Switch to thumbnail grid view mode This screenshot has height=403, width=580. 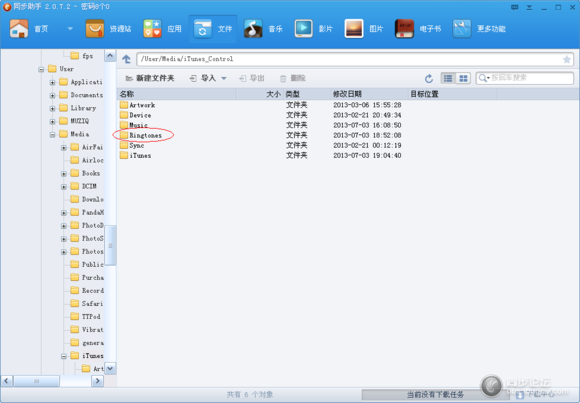[463, 78]
